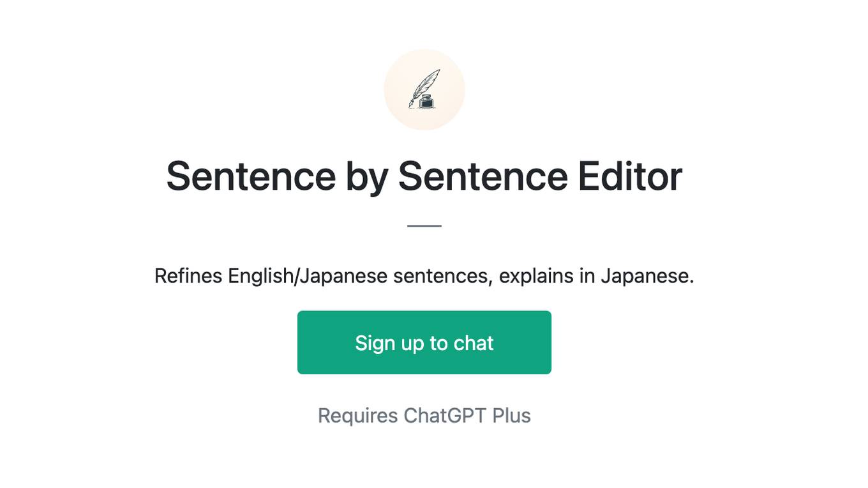Click the word chat on the green button
Viewport: 868px width, 488px height.
tap(474, 343)
